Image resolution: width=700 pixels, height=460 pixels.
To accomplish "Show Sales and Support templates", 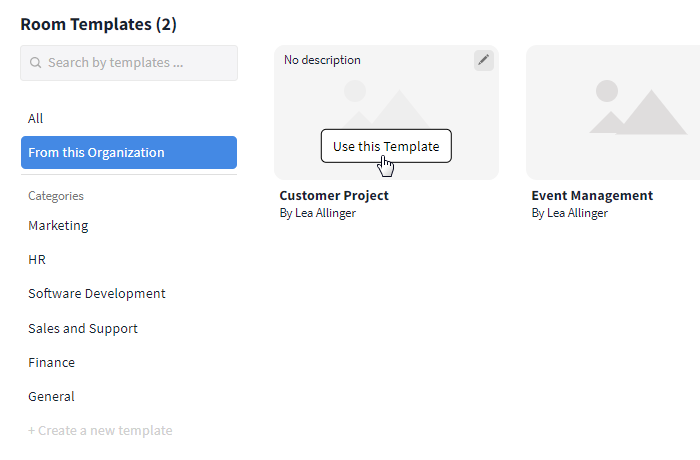I will coord(83,328).
